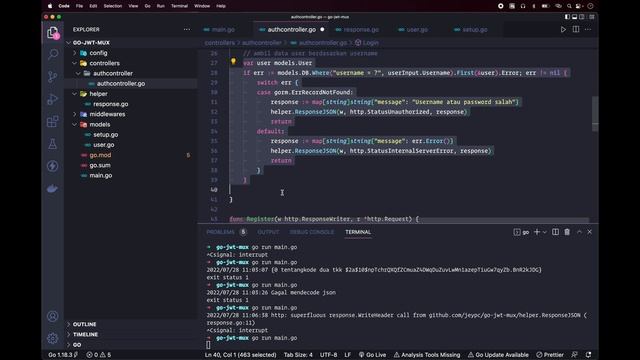Split the terminal panel
The height and width of the screenshot is (360, 640).
555,232
